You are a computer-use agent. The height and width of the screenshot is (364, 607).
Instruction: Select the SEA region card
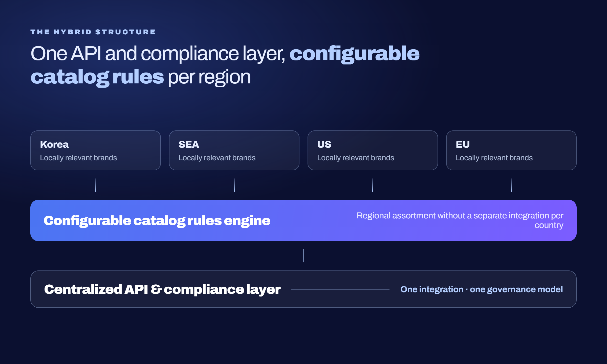234,150
